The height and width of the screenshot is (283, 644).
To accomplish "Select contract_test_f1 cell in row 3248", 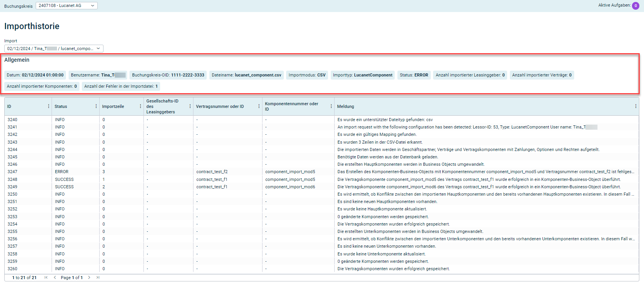I will [212, 179].
